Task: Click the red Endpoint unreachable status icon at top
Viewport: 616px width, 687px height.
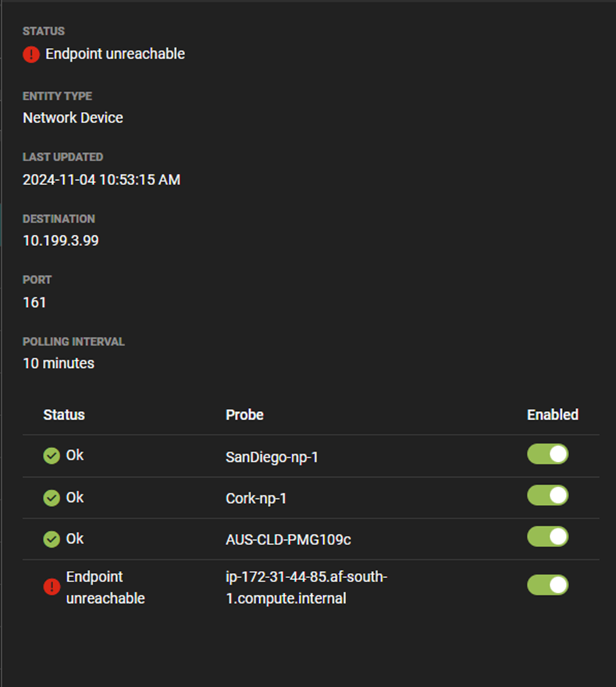Action: click(31, 55)
